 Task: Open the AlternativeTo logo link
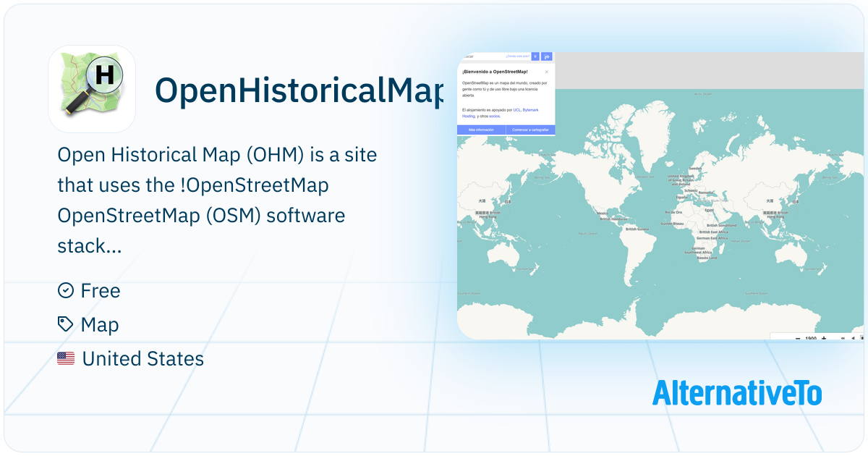(737, 392)
